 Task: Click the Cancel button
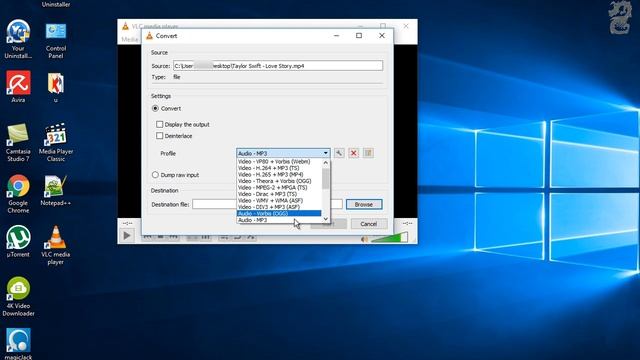point(369,224)
